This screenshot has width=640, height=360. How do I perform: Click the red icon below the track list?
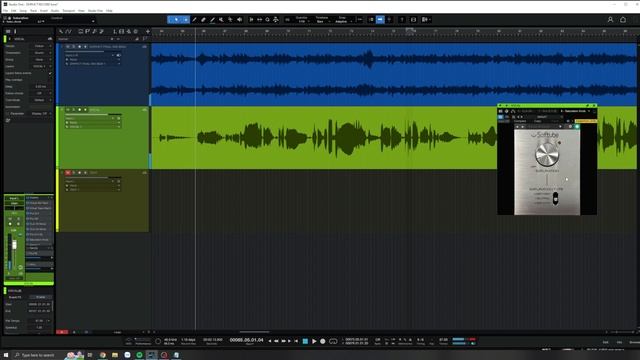[62, 332]
